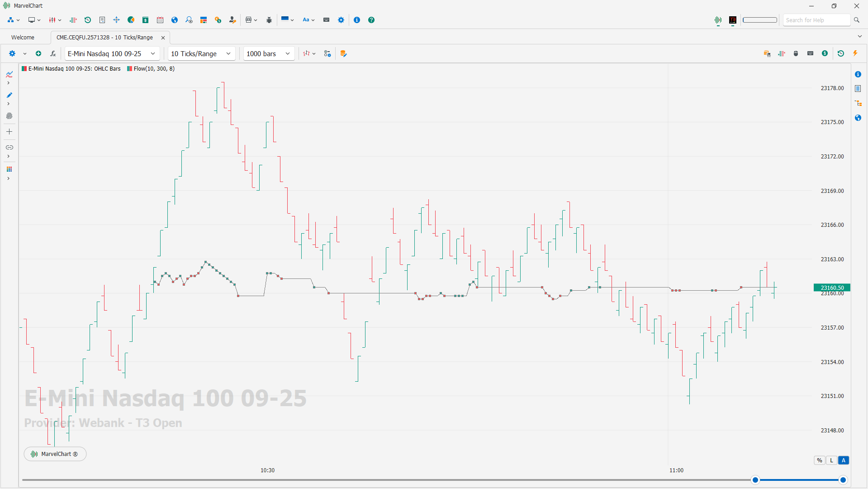Click the green dollar circle icon in chart toolbar
The image size is (868, 489).
[x=825, y=53]
